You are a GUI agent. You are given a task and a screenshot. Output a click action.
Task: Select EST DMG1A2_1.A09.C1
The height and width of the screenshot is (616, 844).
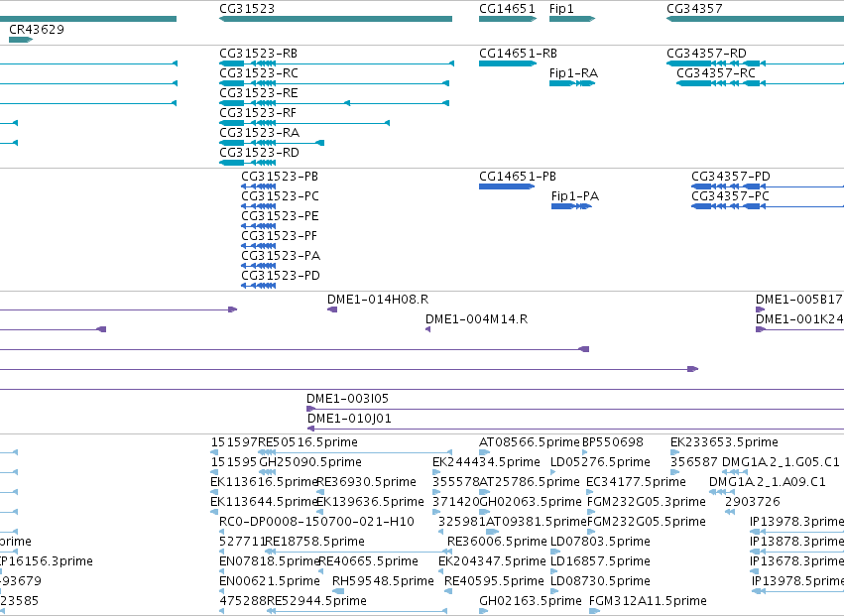pyautogui.click(x=767, y=482)
